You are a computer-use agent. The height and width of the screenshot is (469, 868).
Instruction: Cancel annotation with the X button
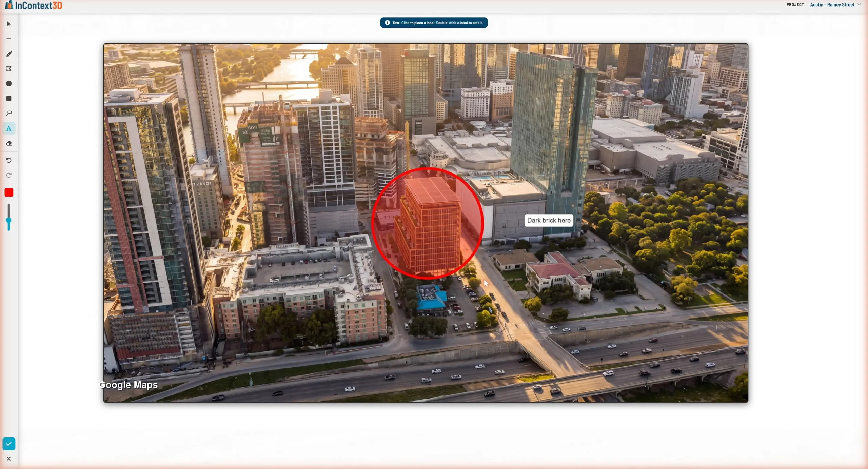pos(9,458)
